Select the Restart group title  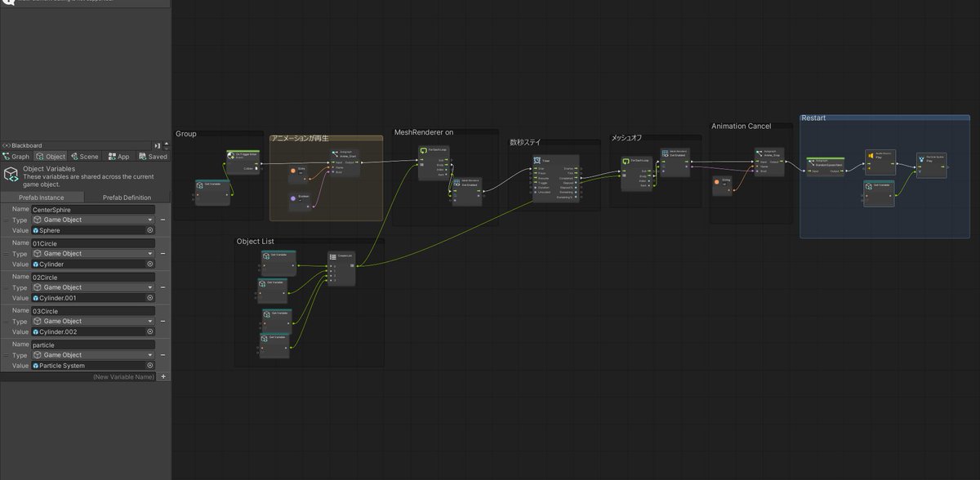[x=813, y=118]
